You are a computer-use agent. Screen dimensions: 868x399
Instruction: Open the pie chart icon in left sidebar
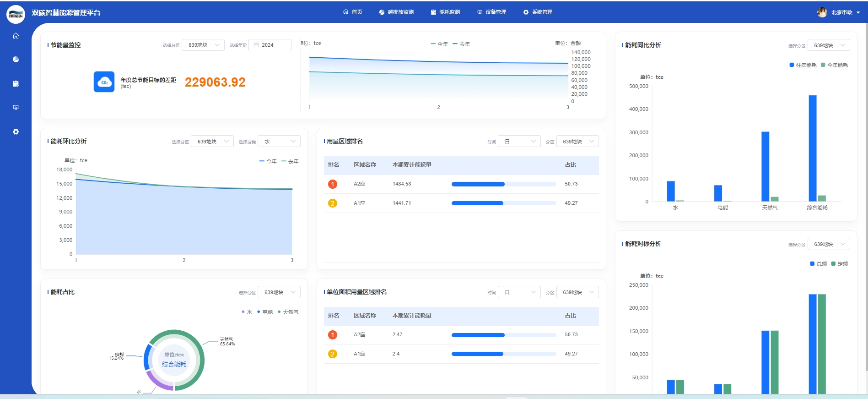click(16, 60)
